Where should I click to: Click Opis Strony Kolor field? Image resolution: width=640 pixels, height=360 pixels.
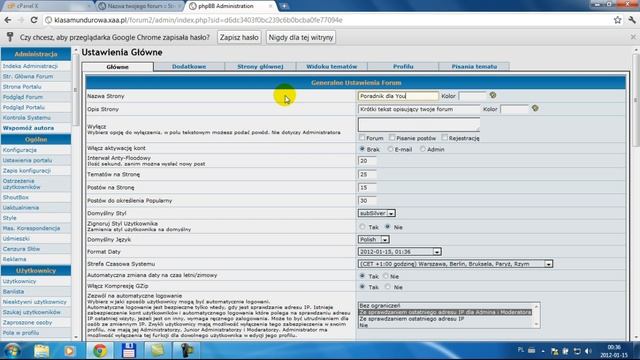[x=514, y=109]
